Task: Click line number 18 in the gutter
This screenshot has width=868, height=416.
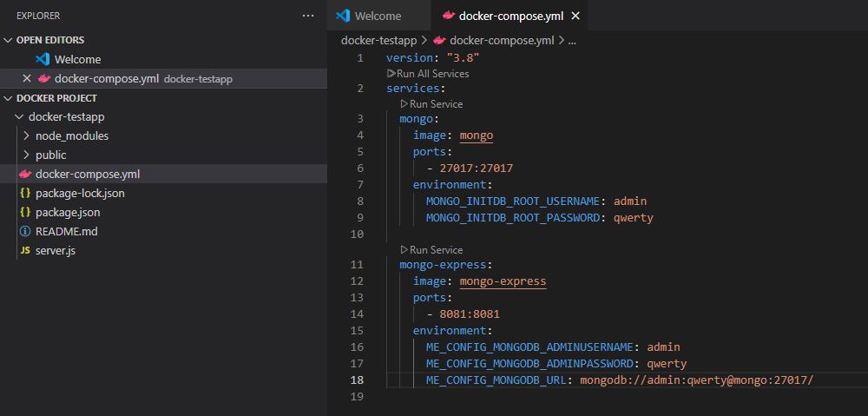Action: tap(357, 380)
